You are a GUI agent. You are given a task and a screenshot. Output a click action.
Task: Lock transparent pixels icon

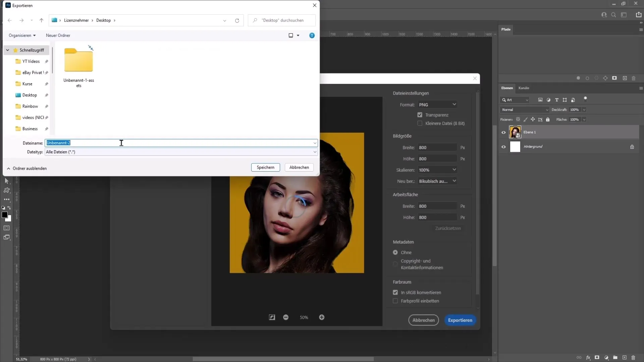[518, 119]
